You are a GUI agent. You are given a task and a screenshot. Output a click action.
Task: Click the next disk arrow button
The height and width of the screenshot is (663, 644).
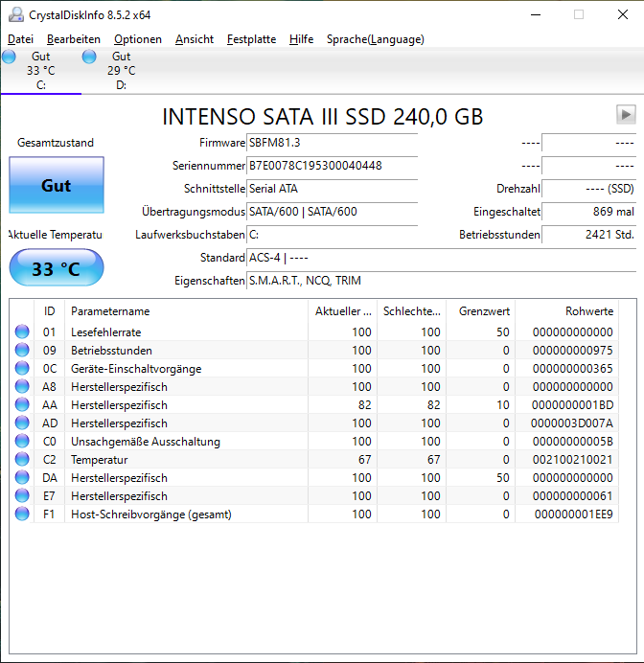click(626, 115)
